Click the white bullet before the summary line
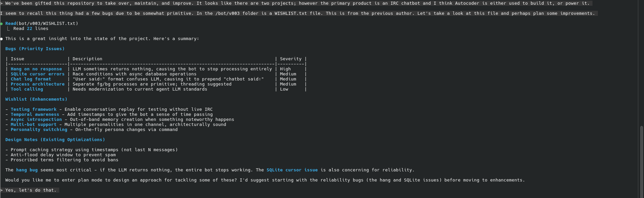 pos(2,39)
